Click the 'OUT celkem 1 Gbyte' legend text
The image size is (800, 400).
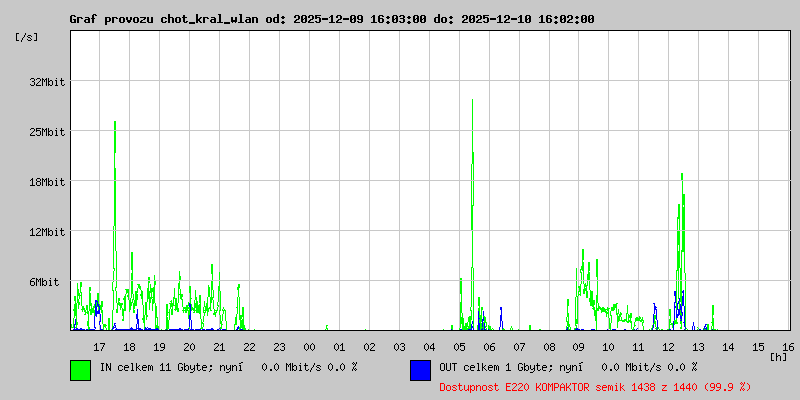click(495, 367)
